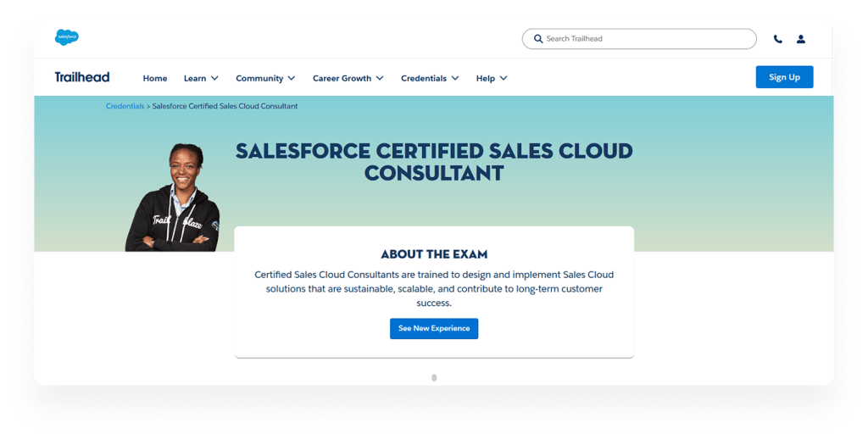868x440 pixels.
Task: Click the About the Exam heading
Action: [434, 254]
